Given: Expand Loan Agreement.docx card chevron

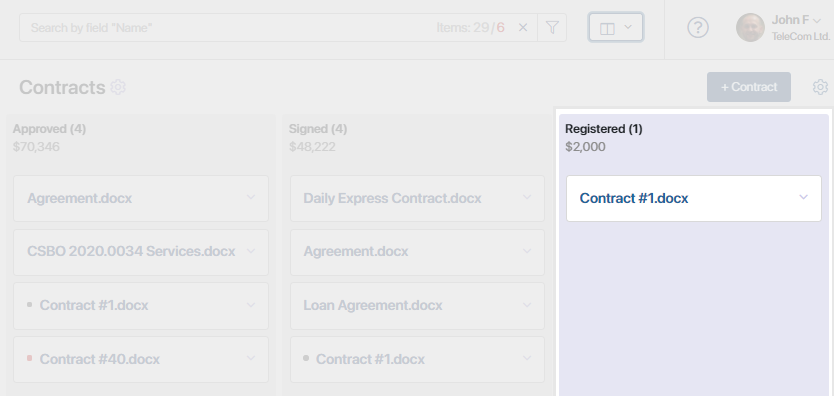Looking at the screenshot, I should click(527, 305).
